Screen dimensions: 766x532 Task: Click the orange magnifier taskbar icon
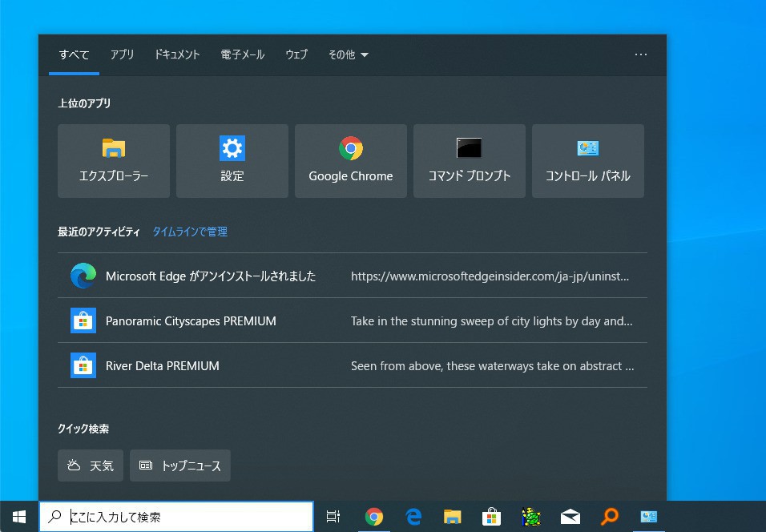(x=610, y=517)
